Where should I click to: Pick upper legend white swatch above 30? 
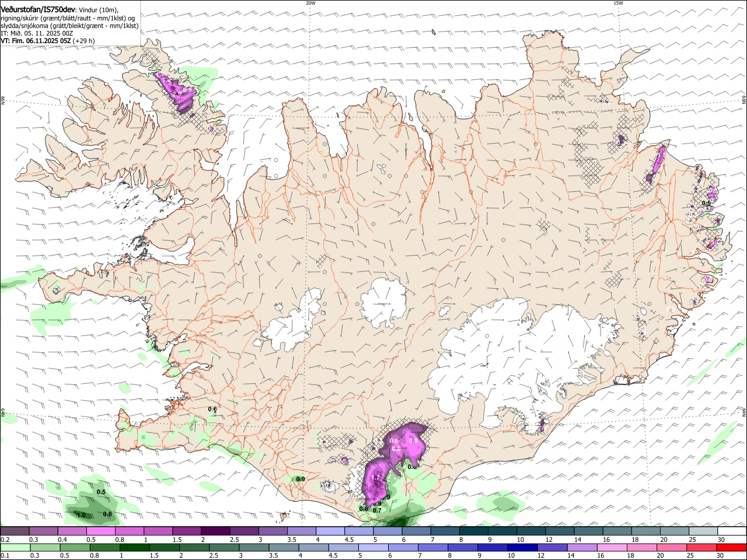coord(731,531)
